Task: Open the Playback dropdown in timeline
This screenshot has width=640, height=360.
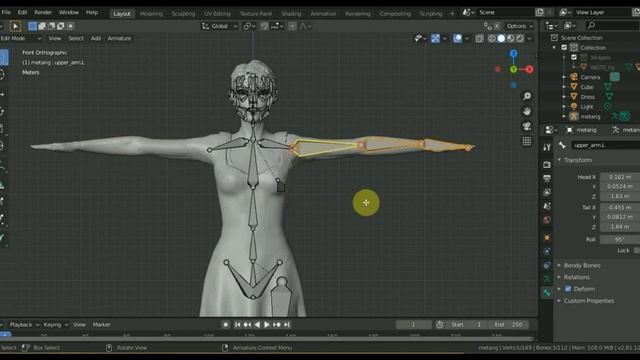Action: [24, 325]
